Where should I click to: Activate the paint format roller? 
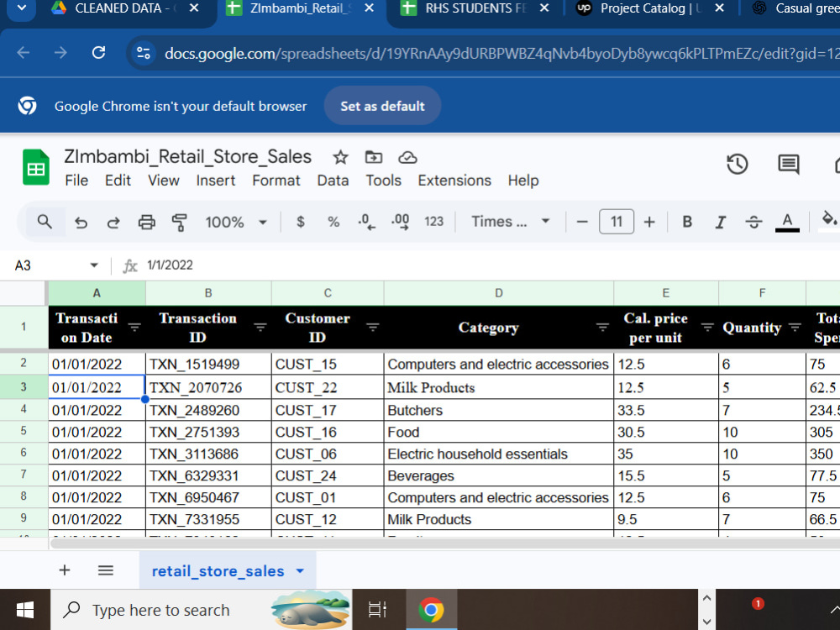180,222
